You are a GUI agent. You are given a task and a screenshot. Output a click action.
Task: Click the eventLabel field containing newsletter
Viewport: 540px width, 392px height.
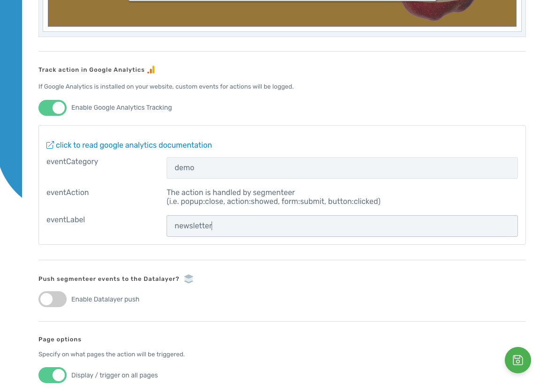point(342,226)
